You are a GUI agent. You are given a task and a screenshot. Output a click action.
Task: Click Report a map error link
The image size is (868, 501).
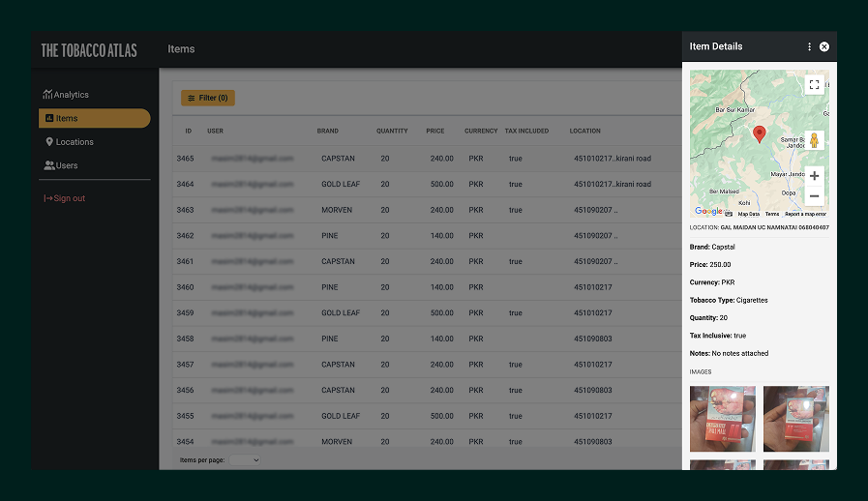click(x=805, y=214)
